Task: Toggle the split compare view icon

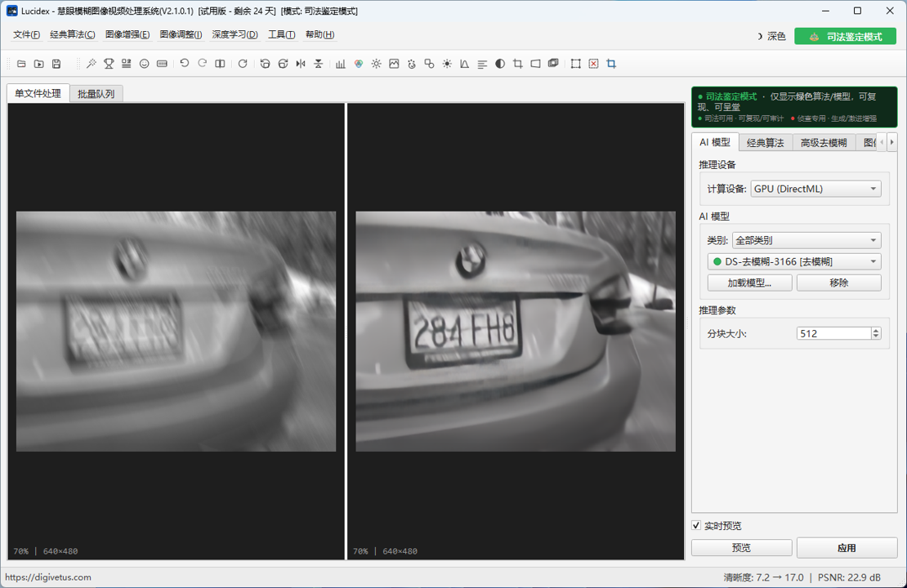Action: pyautogui.click(x=220, y=64)
